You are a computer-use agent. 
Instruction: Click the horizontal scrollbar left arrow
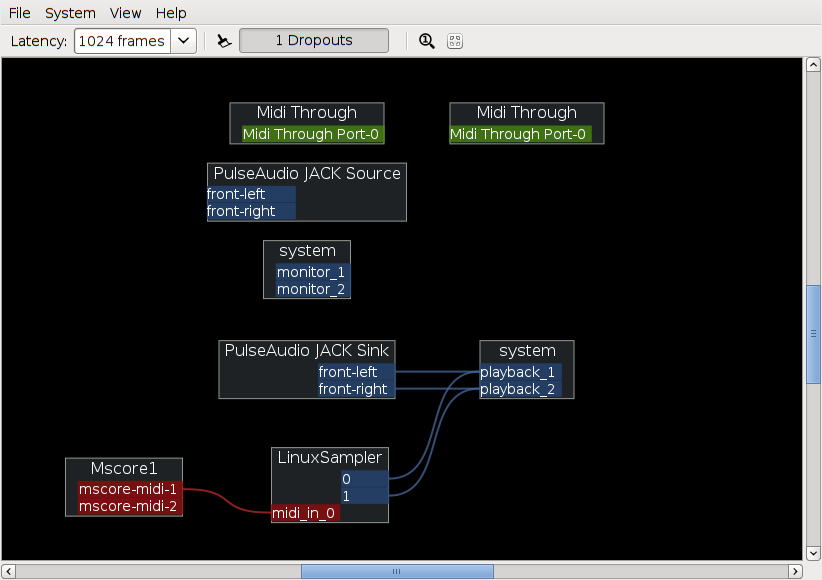point(8,571)
